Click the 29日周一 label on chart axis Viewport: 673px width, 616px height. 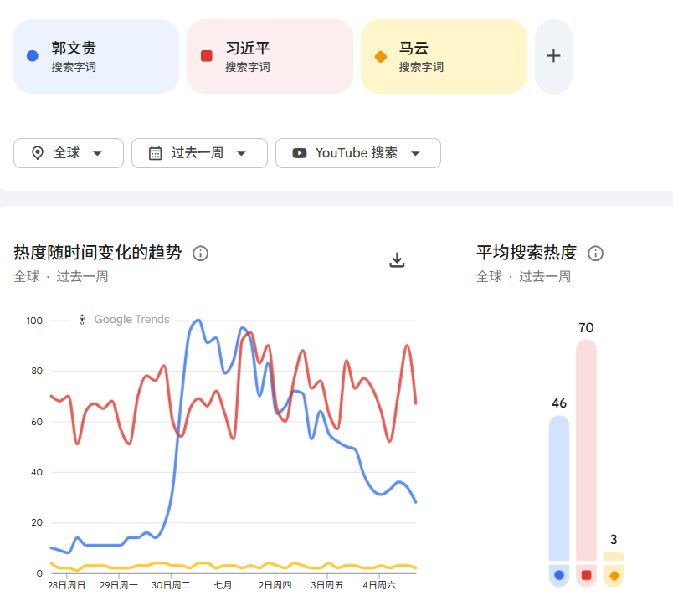click(119, 585)
